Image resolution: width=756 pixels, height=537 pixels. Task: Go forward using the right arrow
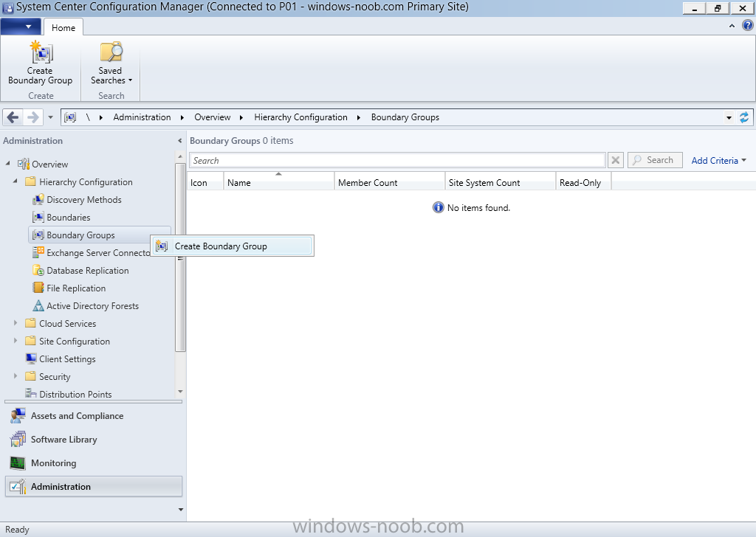point(32,117)
